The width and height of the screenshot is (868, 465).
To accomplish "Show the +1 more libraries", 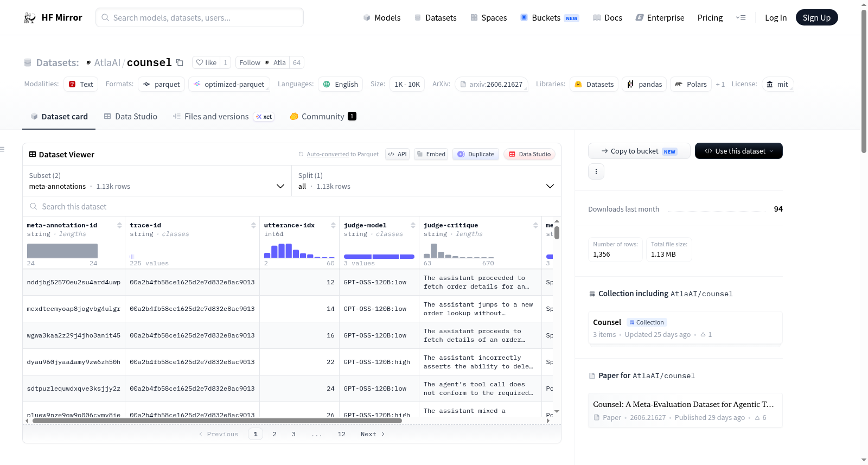I will tap(720, 84).
